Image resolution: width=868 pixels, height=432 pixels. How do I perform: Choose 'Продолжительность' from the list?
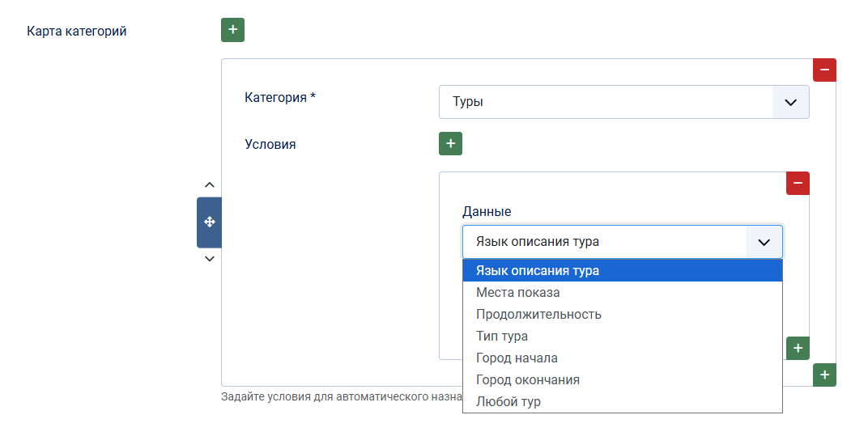tap(623, 315)
